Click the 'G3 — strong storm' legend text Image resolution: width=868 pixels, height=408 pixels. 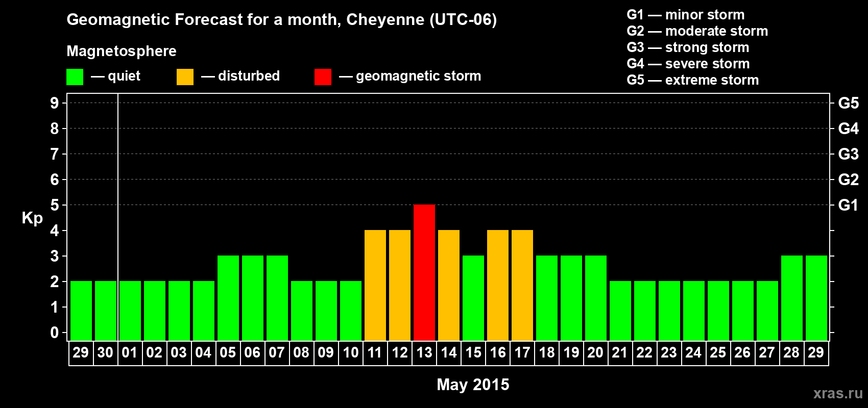pyautogui.click(x=688, y=47)
